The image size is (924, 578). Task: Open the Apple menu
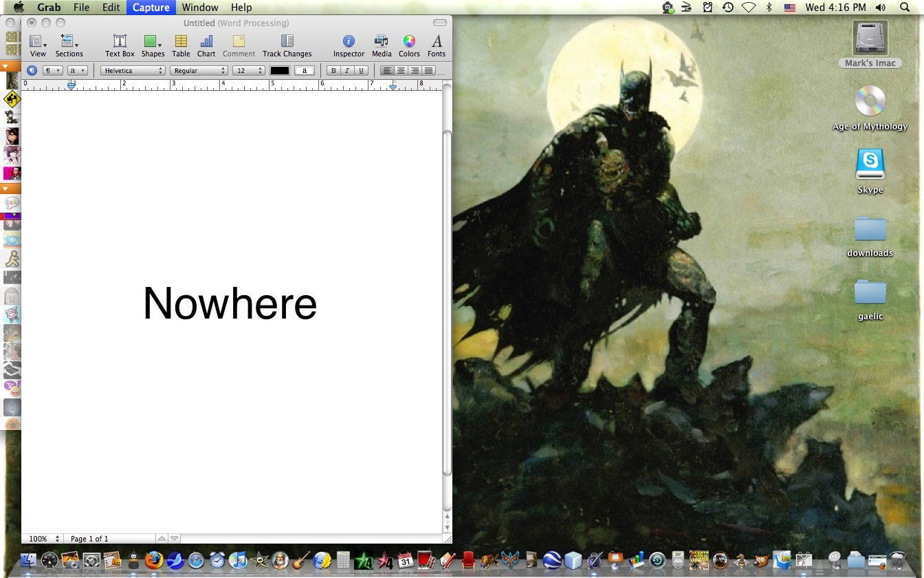click(x=19, y=8)
